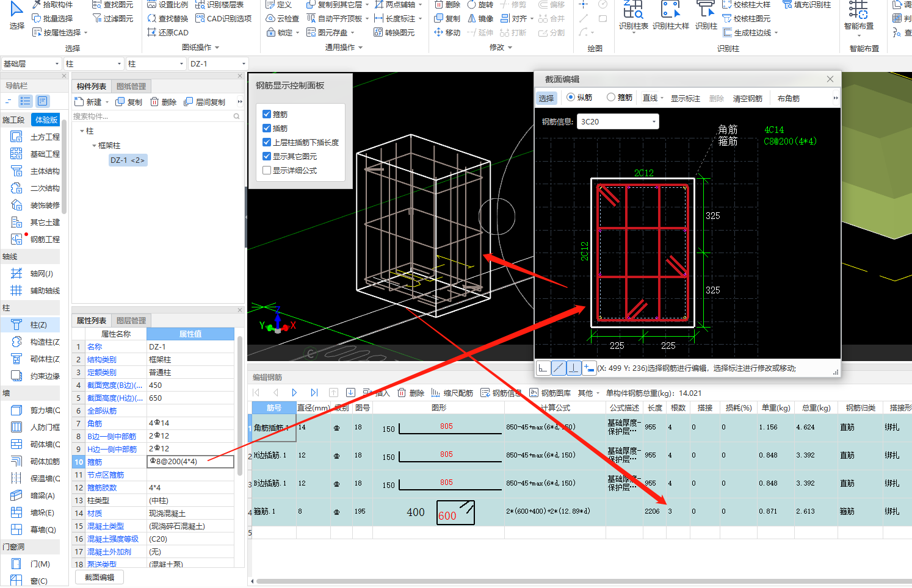Click 还原CAD restore tool
The image size is (912, 588).
168,32
